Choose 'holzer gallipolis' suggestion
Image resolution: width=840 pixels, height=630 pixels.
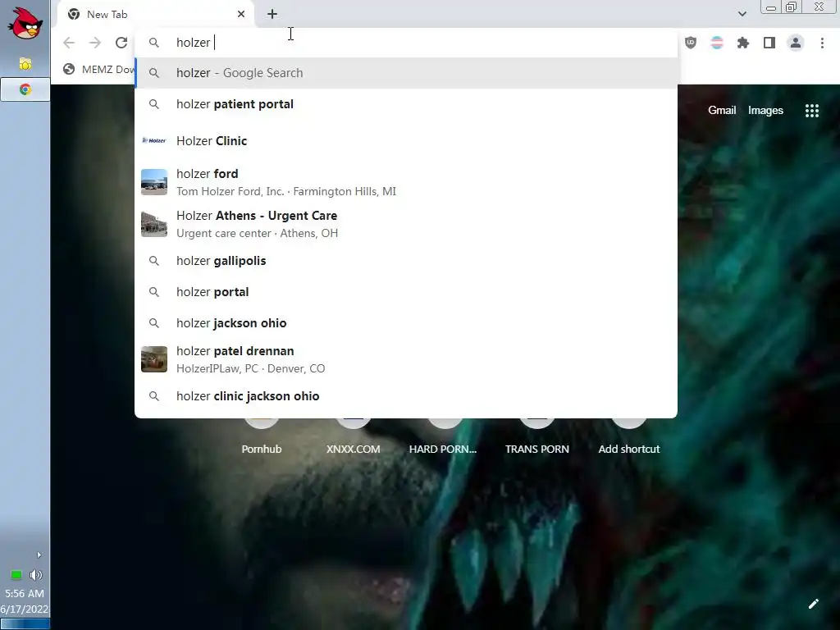[x=406, y=261]
